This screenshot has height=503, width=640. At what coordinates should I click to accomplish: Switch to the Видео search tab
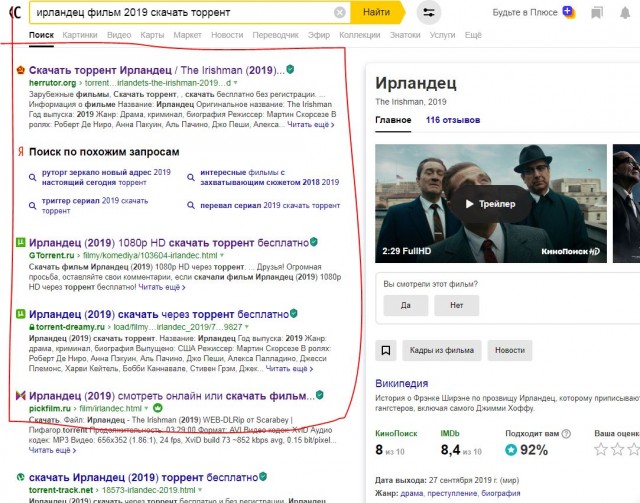pyautogui.click(x=119, y=35)
